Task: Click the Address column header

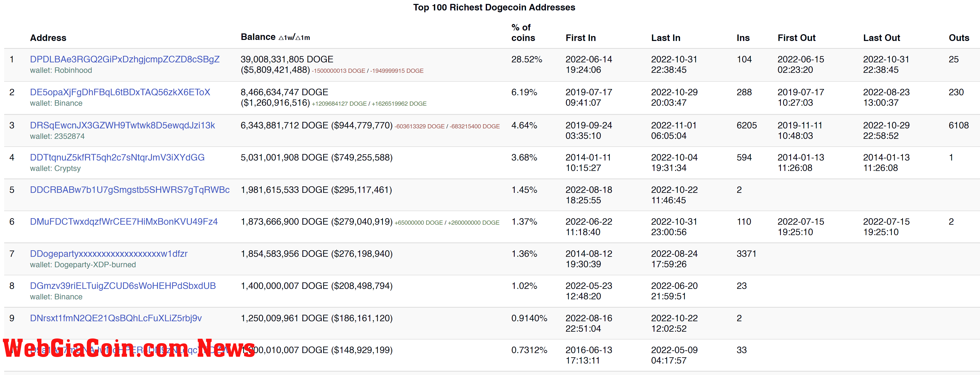Action: click(x=48, y=38)
